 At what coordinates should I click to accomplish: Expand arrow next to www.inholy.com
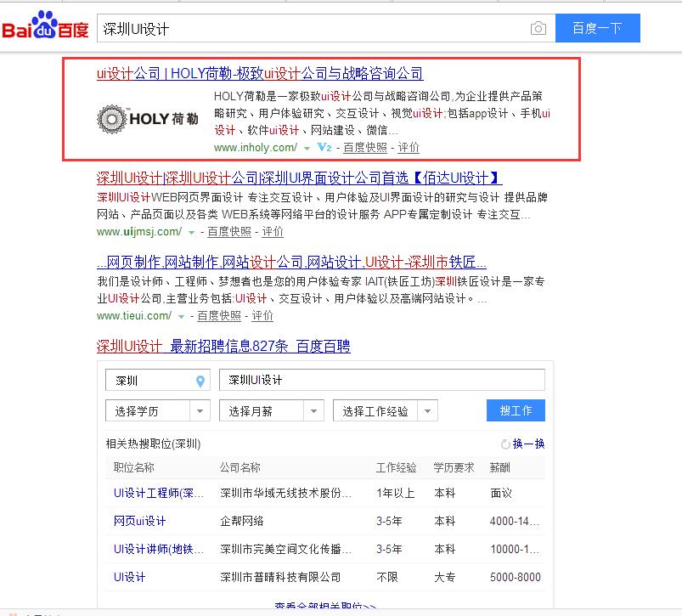[x=307, y=149]
